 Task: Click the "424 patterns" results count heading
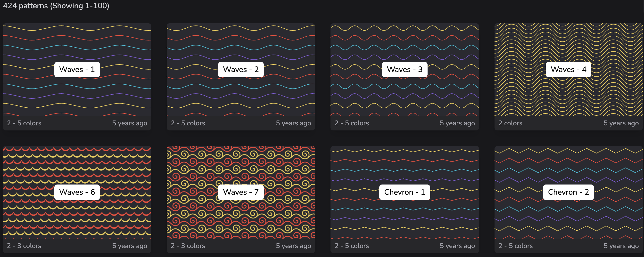click(x=56, y=6)
